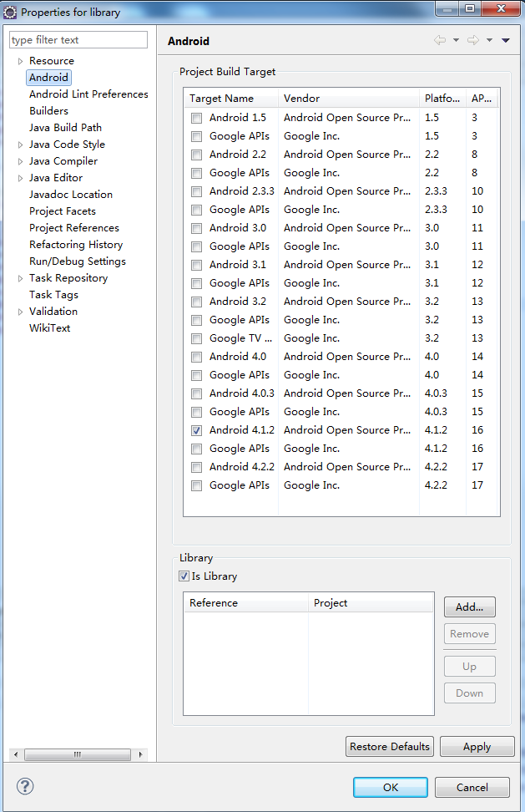525x812 pixels.
Task: Click the Restore Defaults button
Action: pos(390,746)
